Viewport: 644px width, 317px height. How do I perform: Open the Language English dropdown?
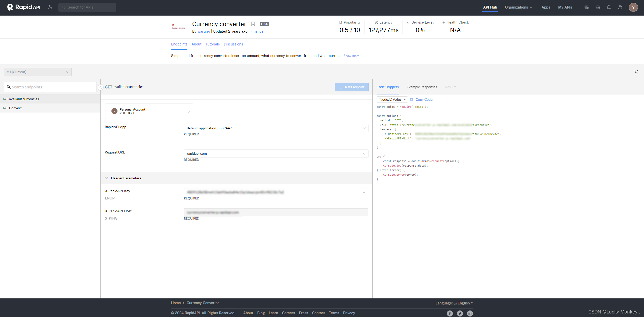pos(454,303)
